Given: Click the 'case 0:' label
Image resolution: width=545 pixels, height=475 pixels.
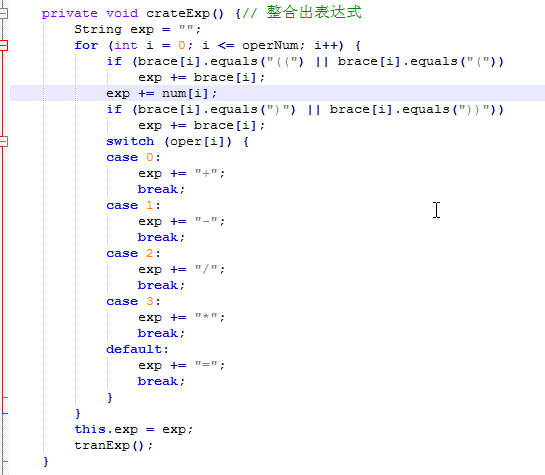Looking at the screenshot, I should (133, 157).
